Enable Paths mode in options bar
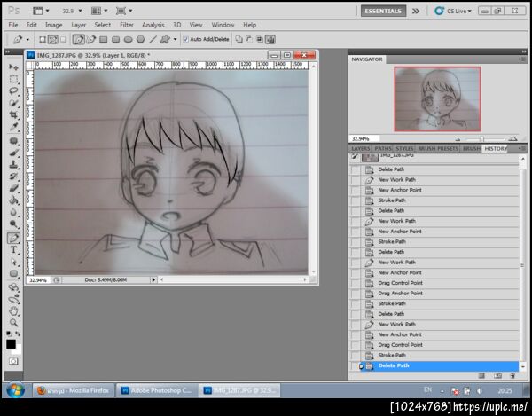Screen dimensions: 532x416 point(52,39)
